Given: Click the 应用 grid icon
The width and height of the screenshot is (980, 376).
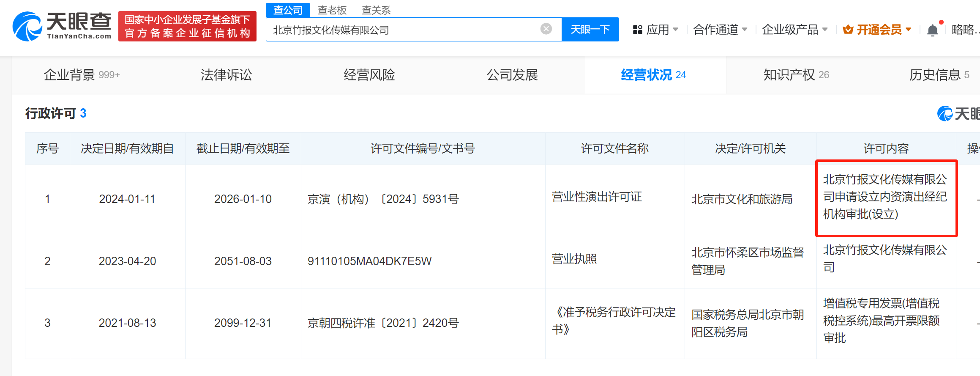Looking at the screenshot, I should 637,30.
